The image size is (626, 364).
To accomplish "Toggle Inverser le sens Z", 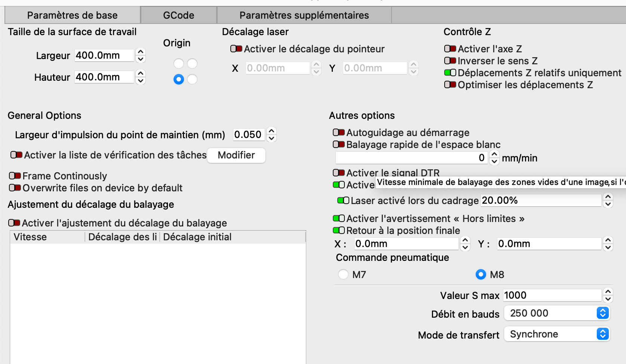I will point(450,61).
